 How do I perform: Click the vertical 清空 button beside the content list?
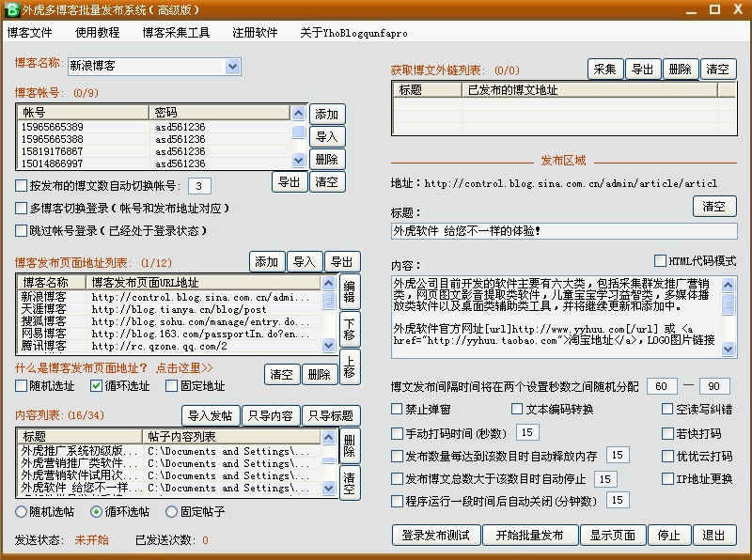point(350,483)
